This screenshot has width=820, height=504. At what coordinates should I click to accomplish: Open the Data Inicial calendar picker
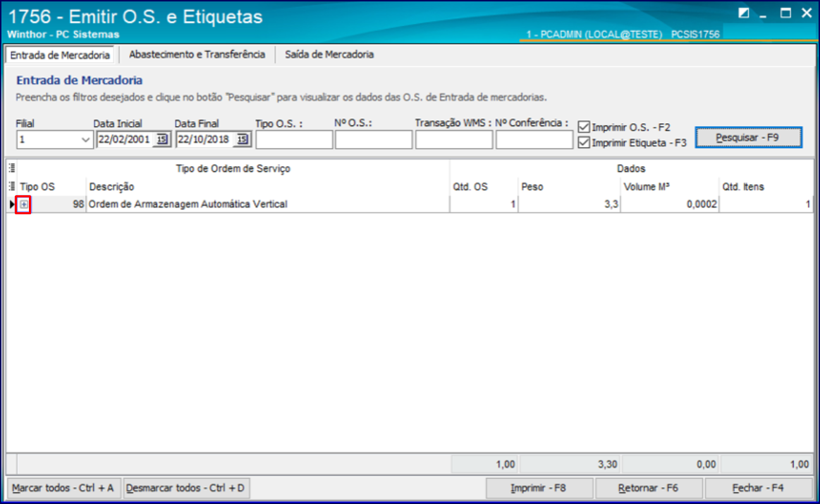[162, 140]
